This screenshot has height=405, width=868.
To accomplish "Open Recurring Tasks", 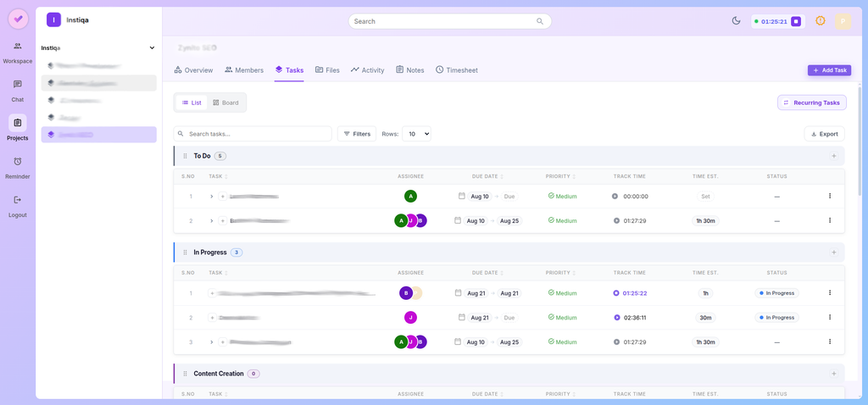I will click(811, 103).
